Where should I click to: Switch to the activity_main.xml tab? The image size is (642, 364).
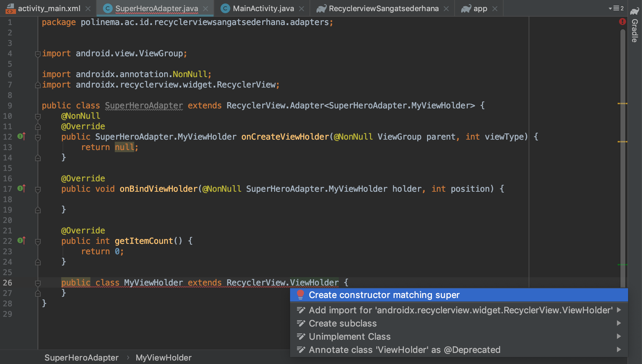click(49, 8)
